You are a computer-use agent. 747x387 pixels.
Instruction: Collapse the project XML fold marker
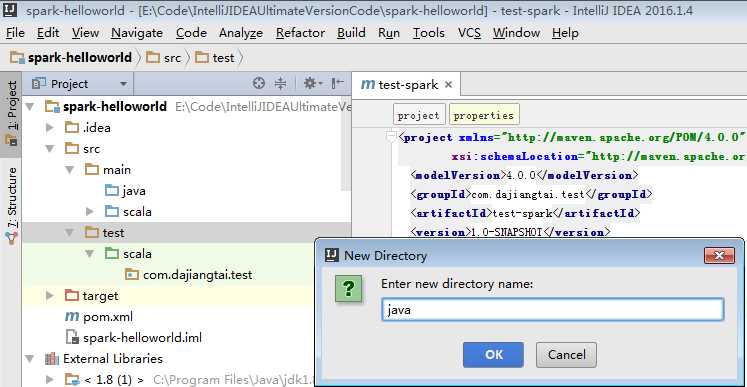coord(392,137)
